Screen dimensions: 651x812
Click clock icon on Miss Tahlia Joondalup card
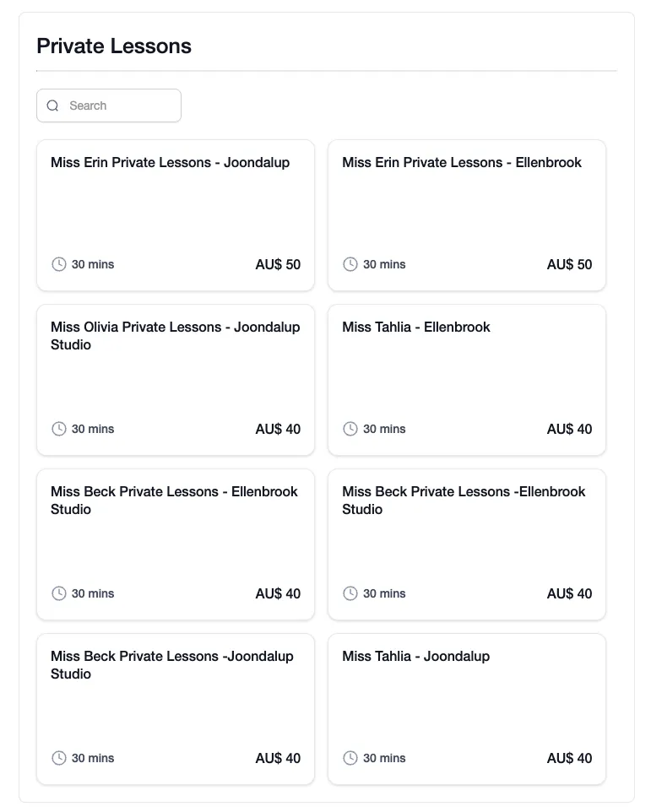(x=350, y=758)
